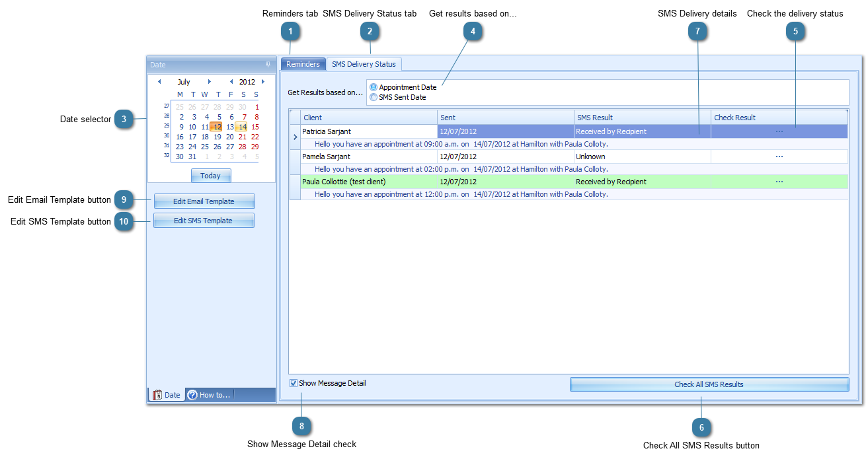Screen dimensions: 868x461
Task: Select the Patricia Sarjant client cell
Action: point(369,131)
